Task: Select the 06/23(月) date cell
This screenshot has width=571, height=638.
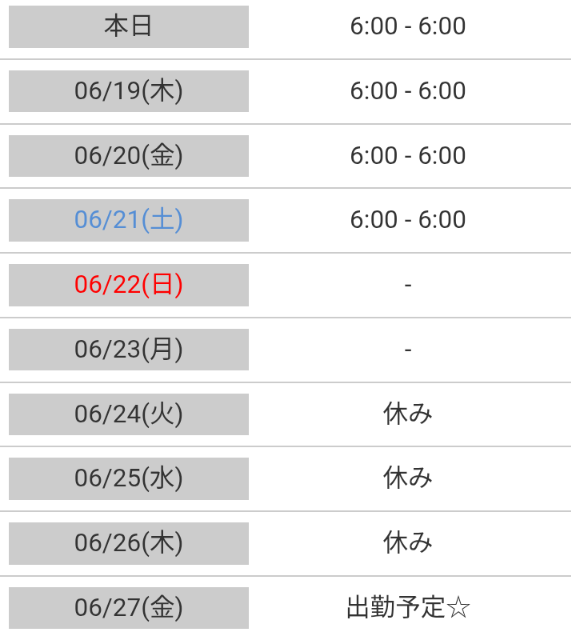Action: 129,350
